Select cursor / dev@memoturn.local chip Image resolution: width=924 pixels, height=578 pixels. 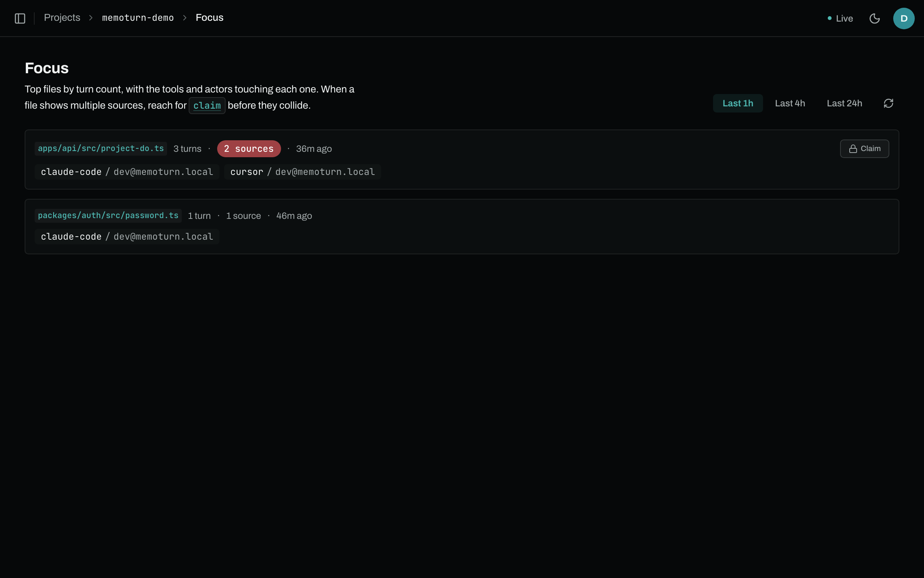(303, 172)
